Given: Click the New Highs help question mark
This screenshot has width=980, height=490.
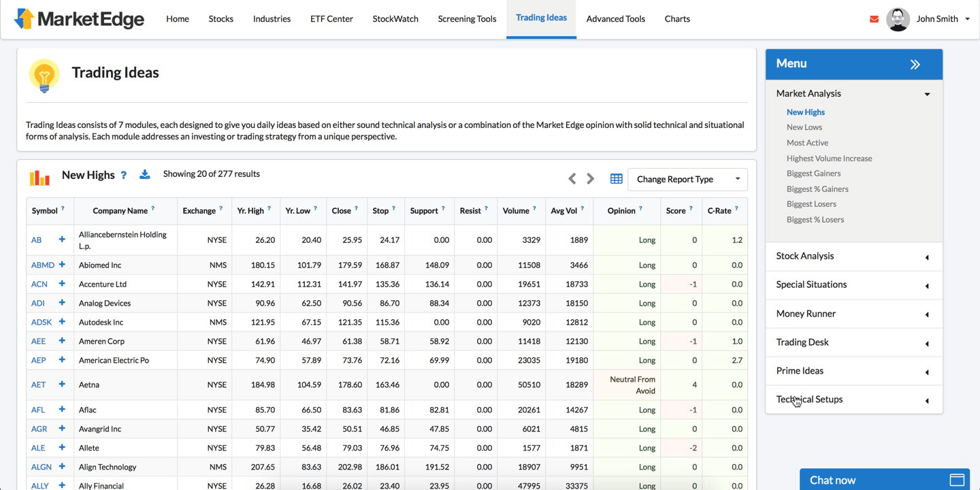Looking at the screenshot, I should [x=123, y=175].
